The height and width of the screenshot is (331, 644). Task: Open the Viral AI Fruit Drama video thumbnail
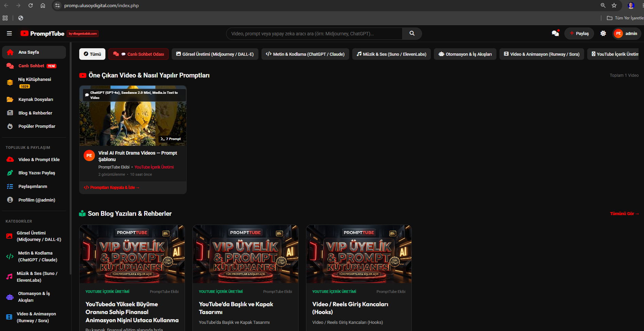click(133, 116)
